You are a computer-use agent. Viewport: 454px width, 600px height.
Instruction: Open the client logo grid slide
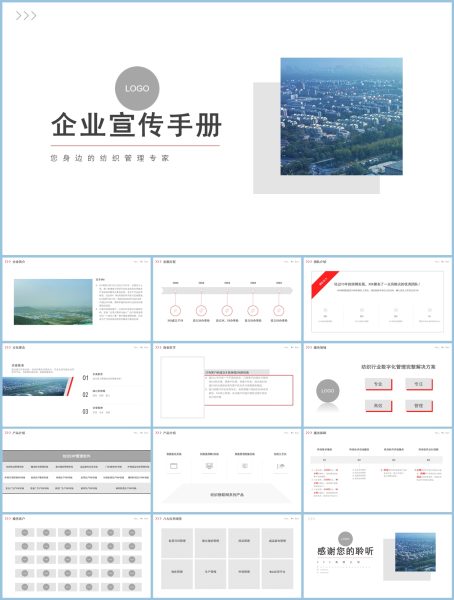pos(77,556)
